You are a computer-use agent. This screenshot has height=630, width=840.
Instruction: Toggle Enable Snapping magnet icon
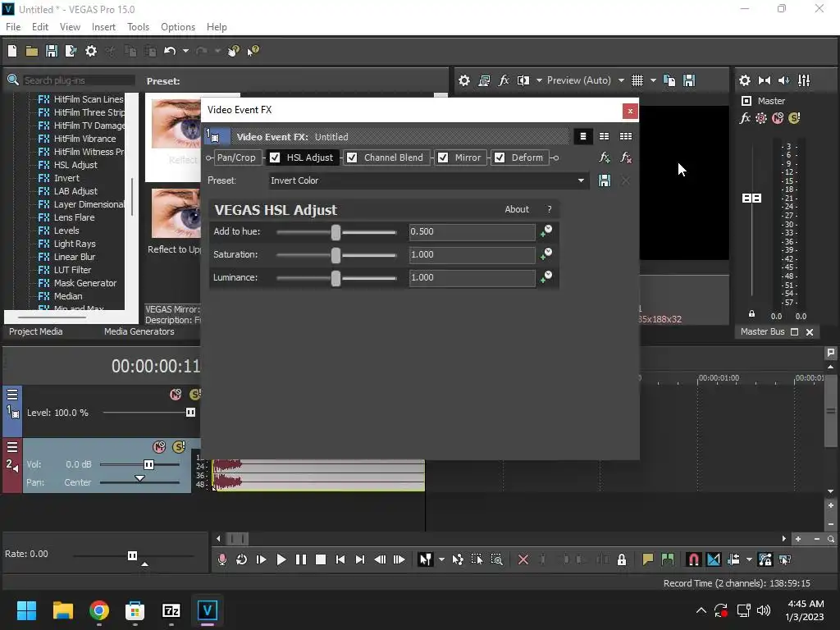[693, 559]
